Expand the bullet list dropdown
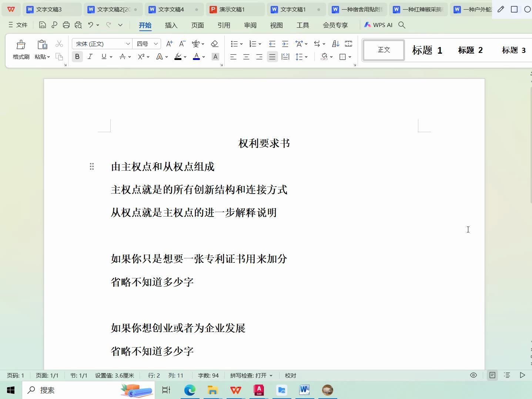 [241, 44]
